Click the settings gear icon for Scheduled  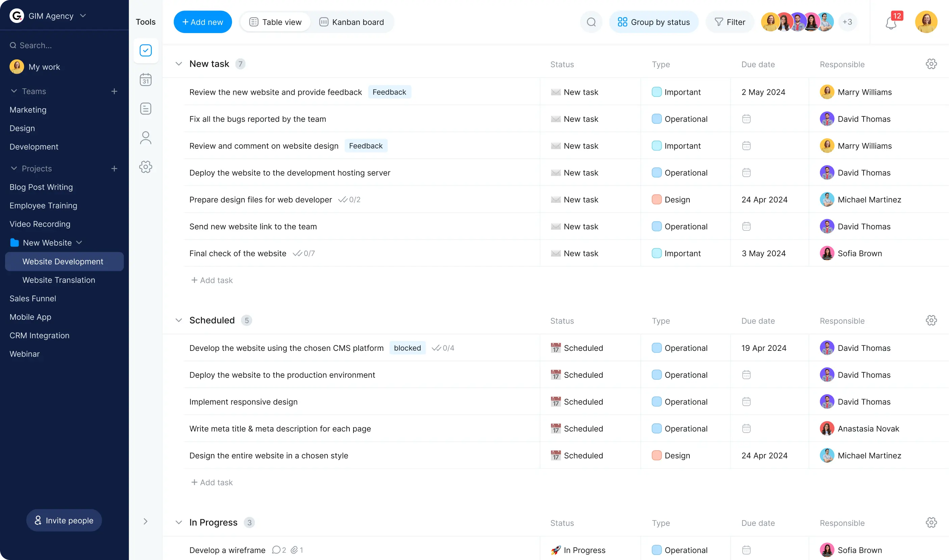coord(931,320)
